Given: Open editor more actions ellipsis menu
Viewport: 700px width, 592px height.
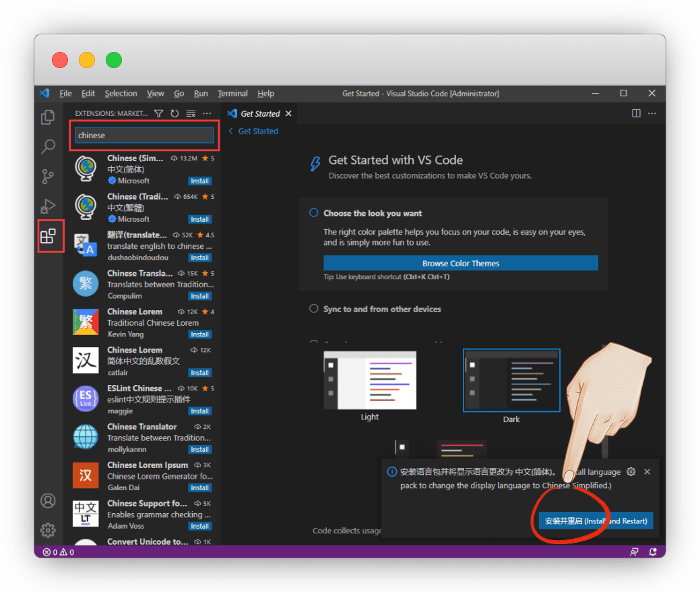Looking at the screenshot, I should [651, 113].
